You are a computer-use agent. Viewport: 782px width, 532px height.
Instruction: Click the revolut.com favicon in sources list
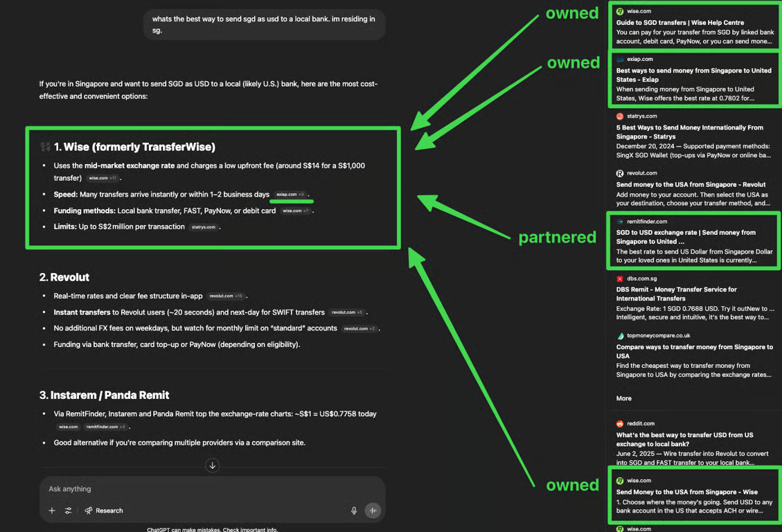[620, 173]
